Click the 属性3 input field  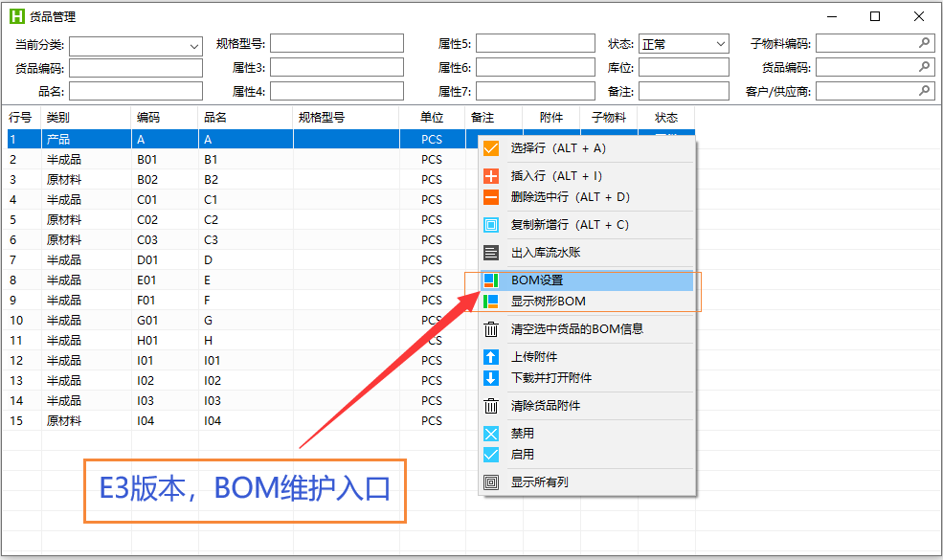[x=337, y=67]
